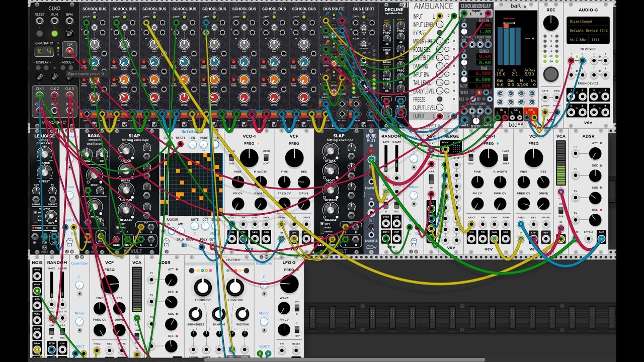Open the Audio-8 DirectSound driver menu
644x362 pixels.
pos(589,22)
